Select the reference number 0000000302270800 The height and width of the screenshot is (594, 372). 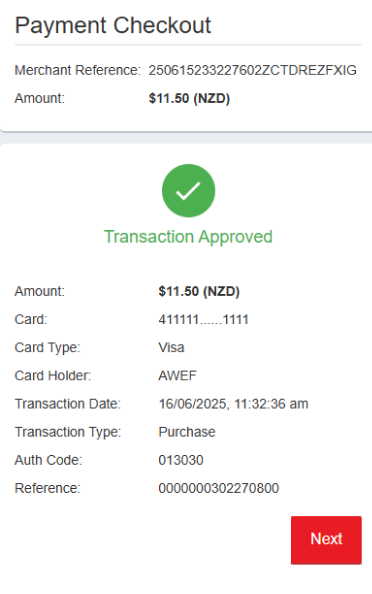click(219, 488)
